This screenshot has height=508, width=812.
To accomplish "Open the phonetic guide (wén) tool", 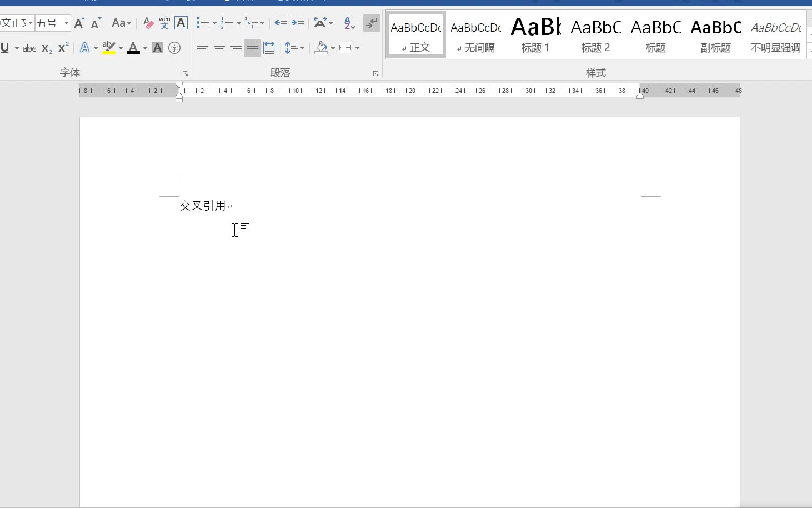I will pos(164,23).
